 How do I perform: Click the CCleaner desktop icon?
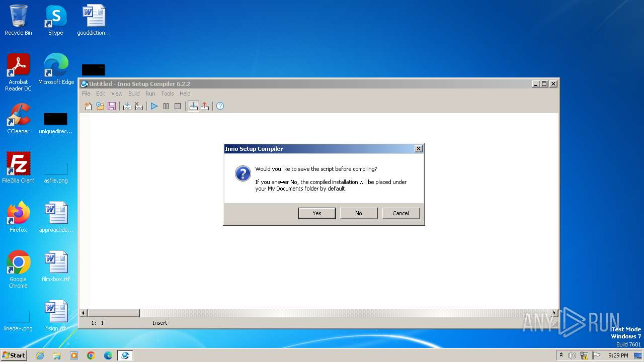(x=18, y=119)
